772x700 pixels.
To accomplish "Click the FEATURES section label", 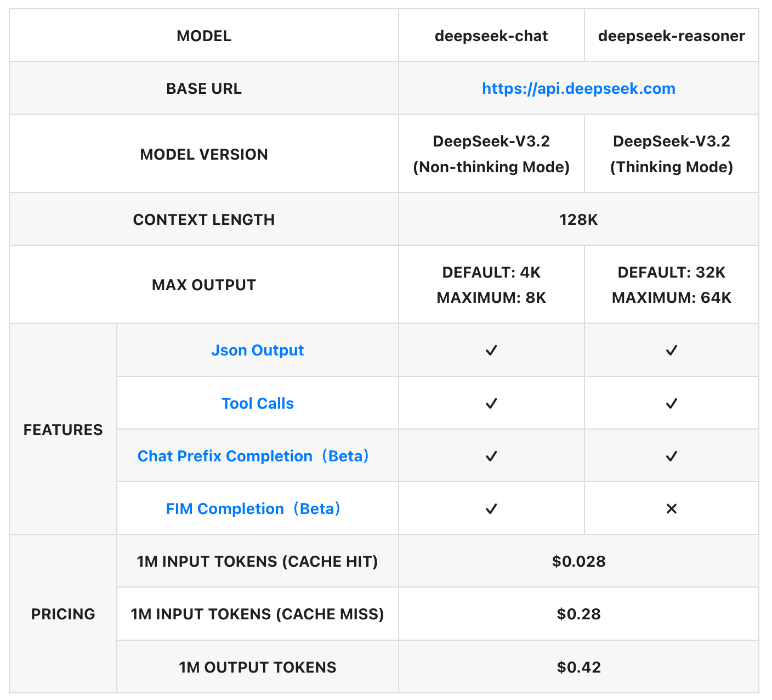I will [63, 430].
